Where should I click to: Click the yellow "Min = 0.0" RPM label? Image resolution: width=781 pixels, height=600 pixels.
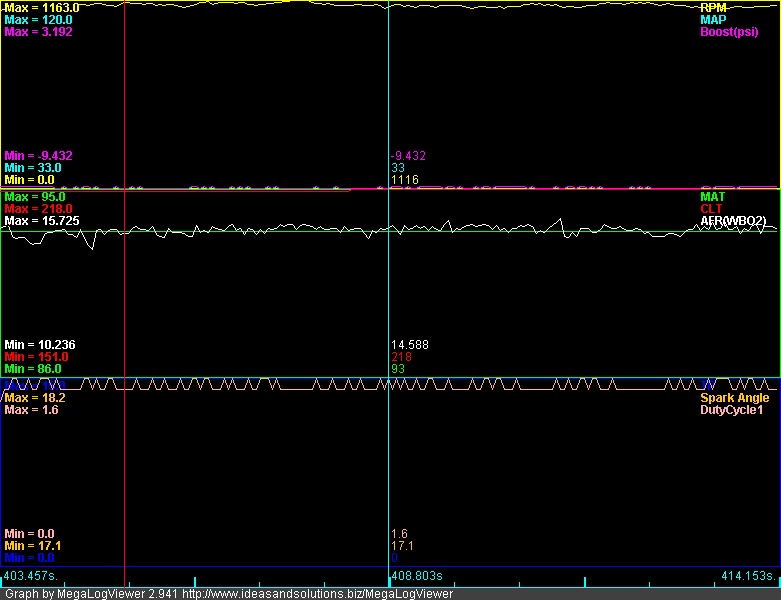[29, 180]
